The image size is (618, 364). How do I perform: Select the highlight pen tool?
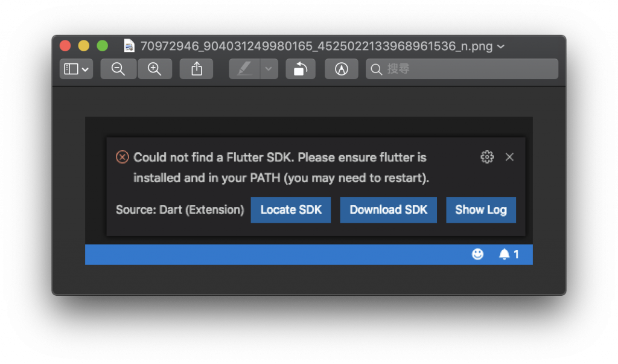click(244, 69)
